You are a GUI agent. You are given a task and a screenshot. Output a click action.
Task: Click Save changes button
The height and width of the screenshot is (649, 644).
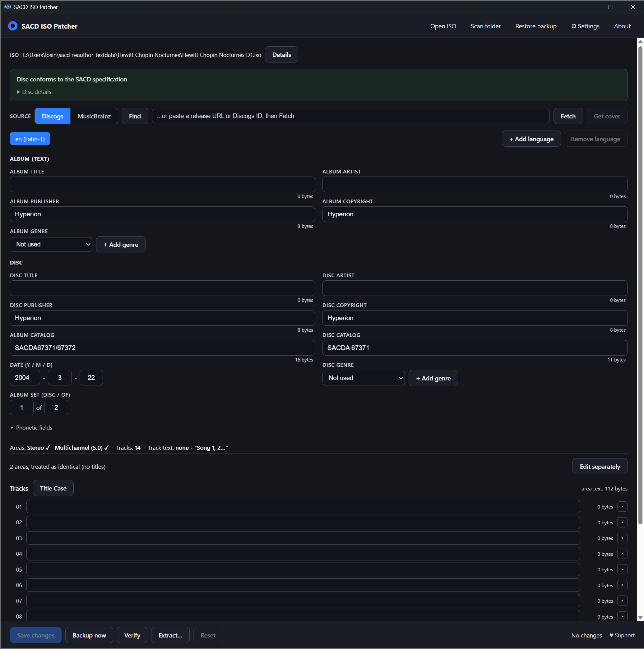pyautogui.click(x=36, y=635)
